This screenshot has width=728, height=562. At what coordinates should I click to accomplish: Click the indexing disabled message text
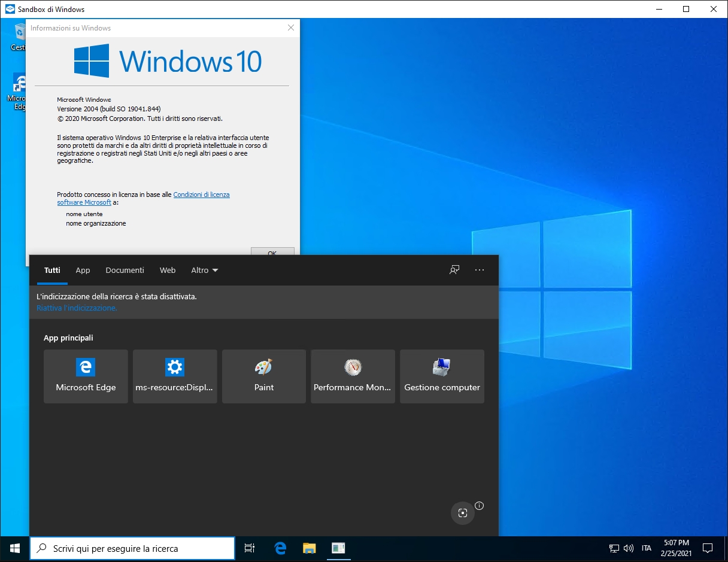[117, 297]
